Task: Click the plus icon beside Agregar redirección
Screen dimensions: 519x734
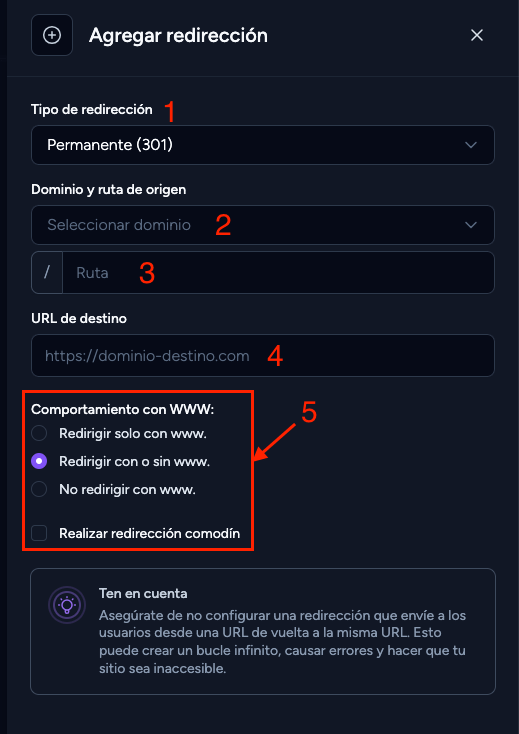Action: [52, 35]
